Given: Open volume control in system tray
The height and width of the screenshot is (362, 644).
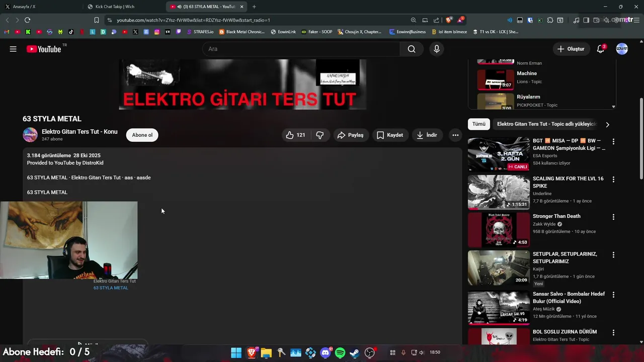Looking at the screenshot, I should 422,352.
